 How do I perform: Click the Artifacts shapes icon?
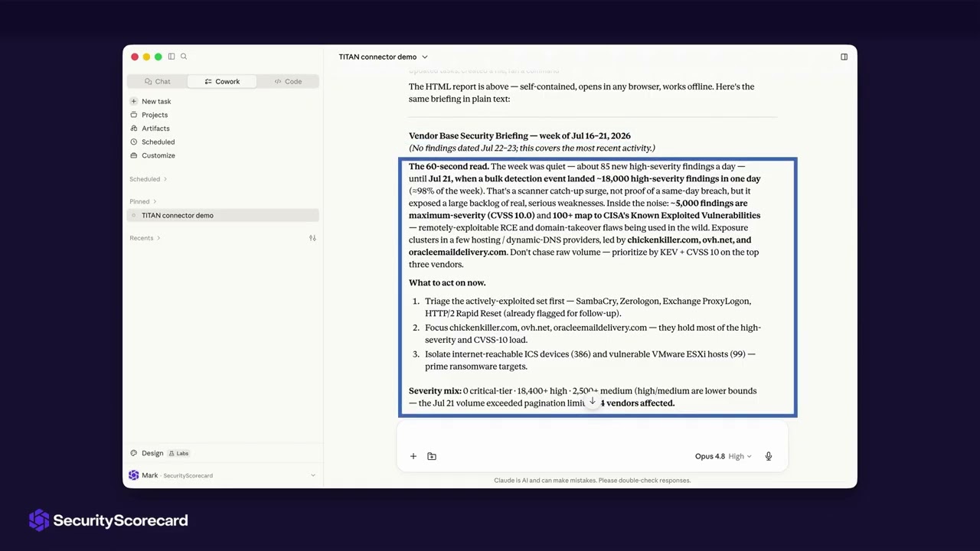134,129
